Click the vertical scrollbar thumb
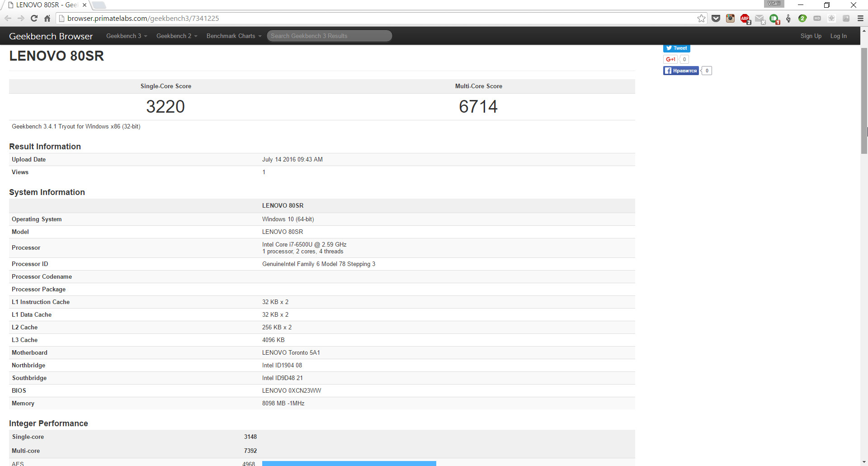Screen dimensions: 868x466 tap(864, 100)
